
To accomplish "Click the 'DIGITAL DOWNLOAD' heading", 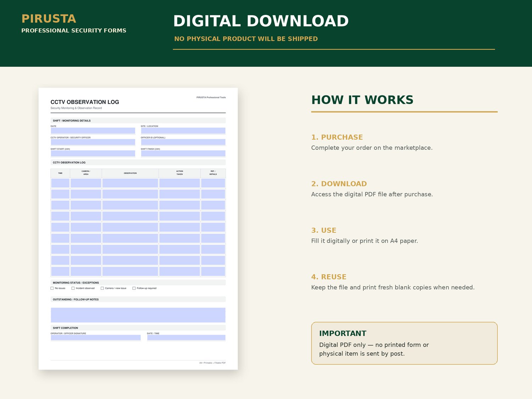I will pos(261,21).
